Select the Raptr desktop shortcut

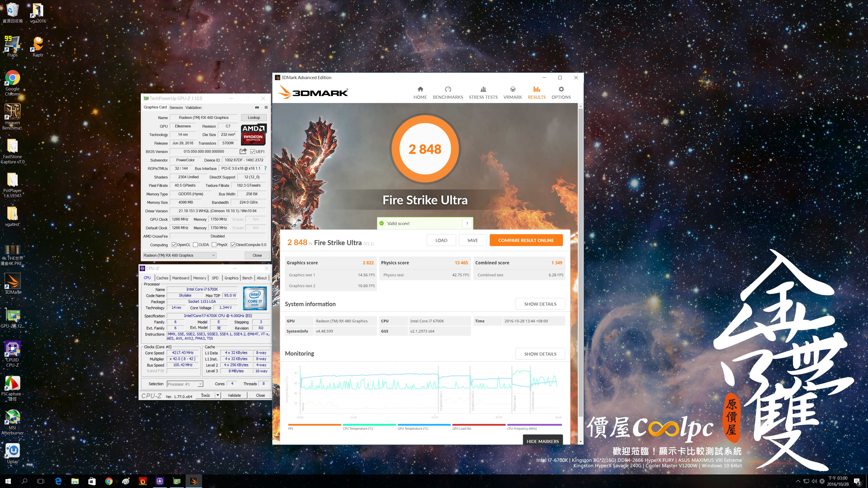click(x=38, y=47)
